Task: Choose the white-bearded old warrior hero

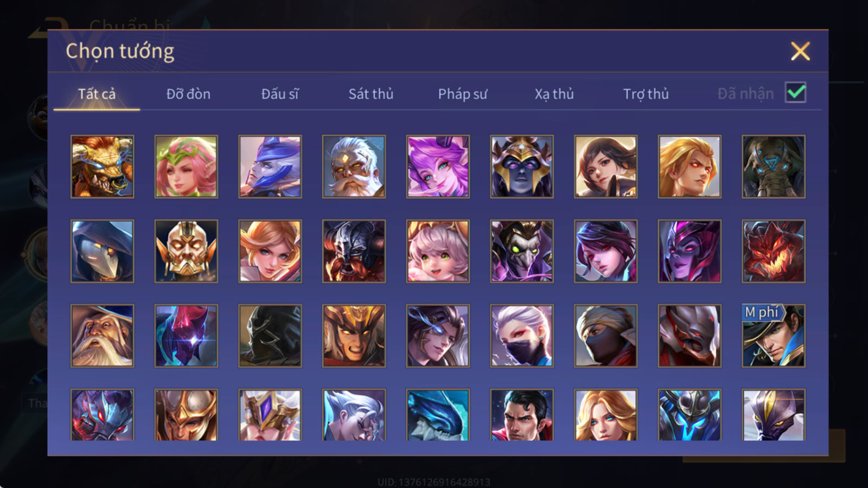Action: 354,166
